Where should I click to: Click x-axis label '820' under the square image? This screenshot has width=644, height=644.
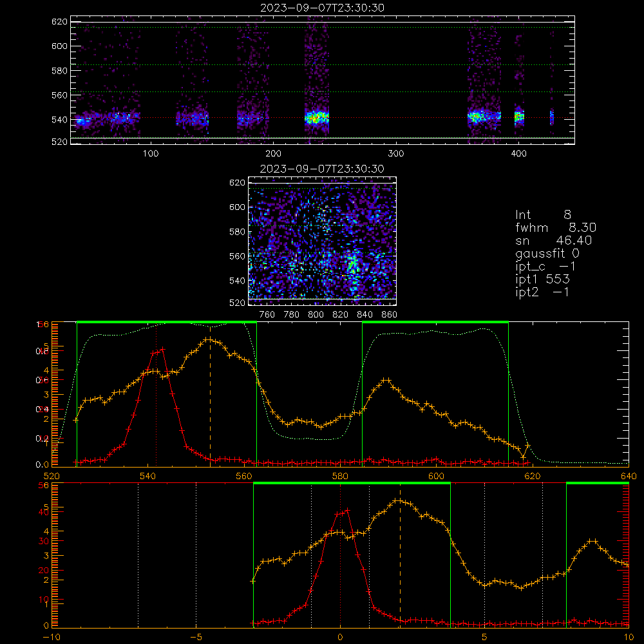(341, 315)
